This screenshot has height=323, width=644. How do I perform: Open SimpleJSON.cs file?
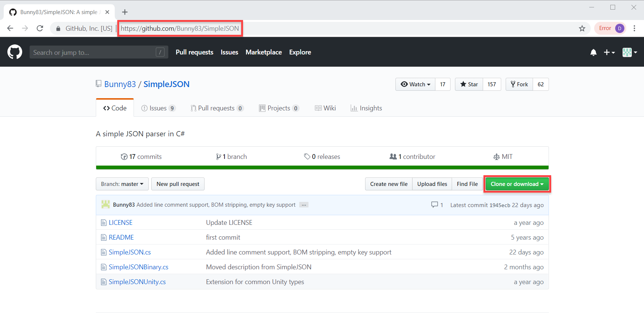tap(130, 252)
